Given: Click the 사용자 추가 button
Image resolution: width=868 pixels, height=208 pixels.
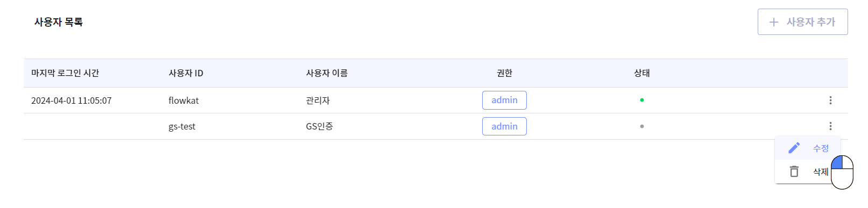Looking at the screenshot, I should [x=802, y=22].
